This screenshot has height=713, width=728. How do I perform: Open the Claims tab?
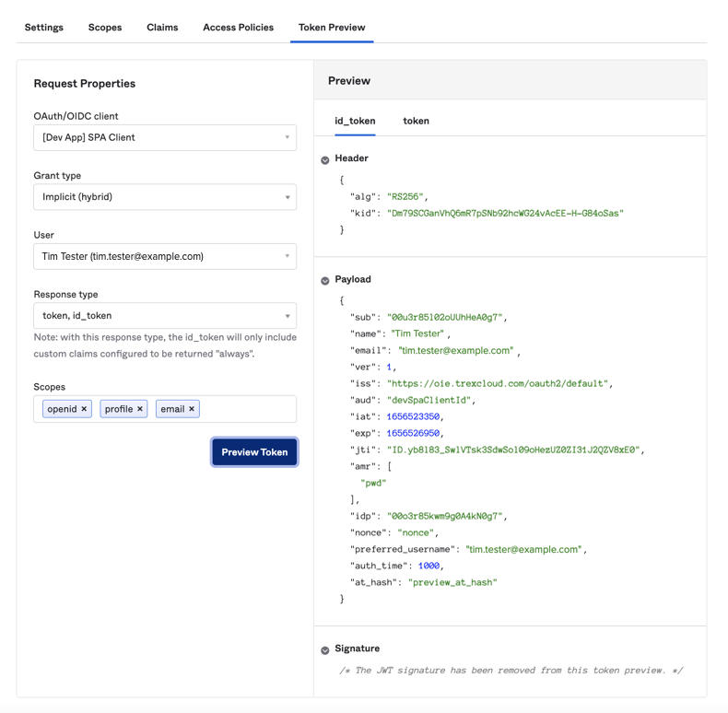pyautogui.click(x=162, y=28)
